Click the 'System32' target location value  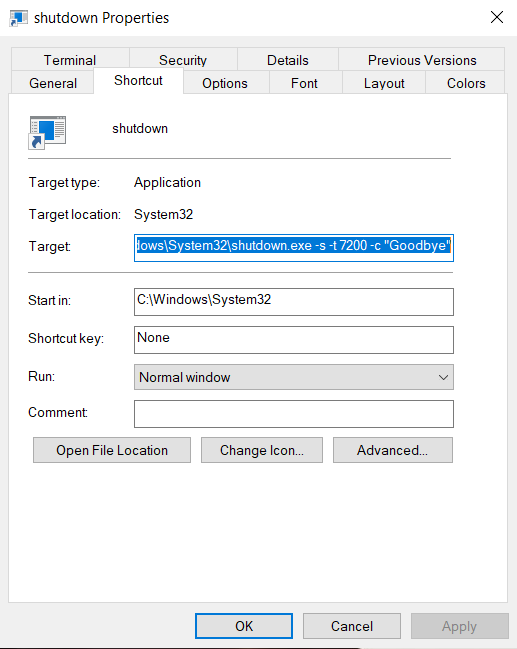164,214
